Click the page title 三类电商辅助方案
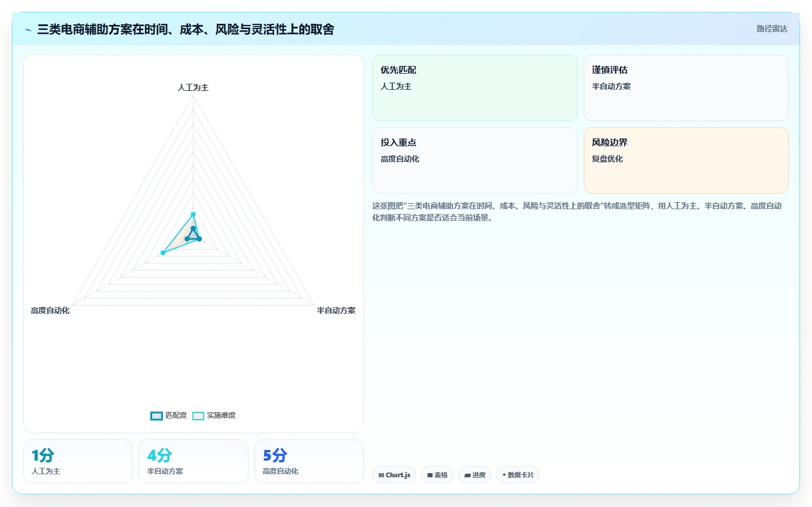The height and width of the screenshot is (507, 812). tap(185, 29)
